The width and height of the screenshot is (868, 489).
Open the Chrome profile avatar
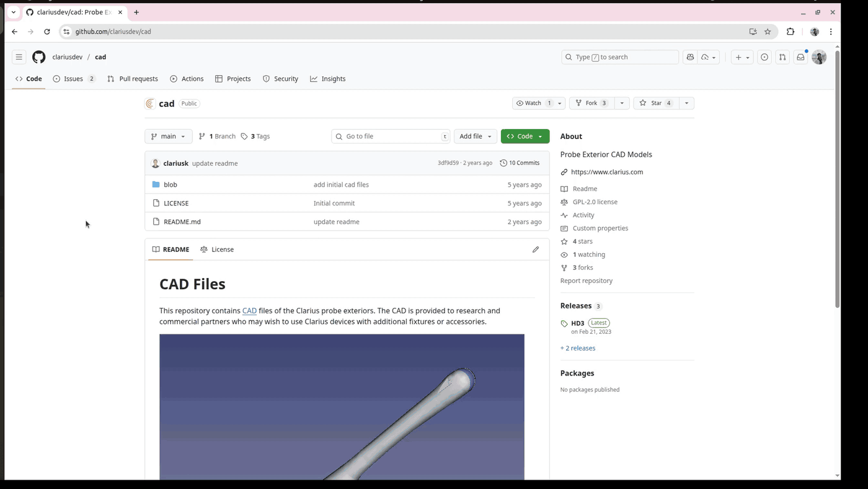tap(815, 32)
